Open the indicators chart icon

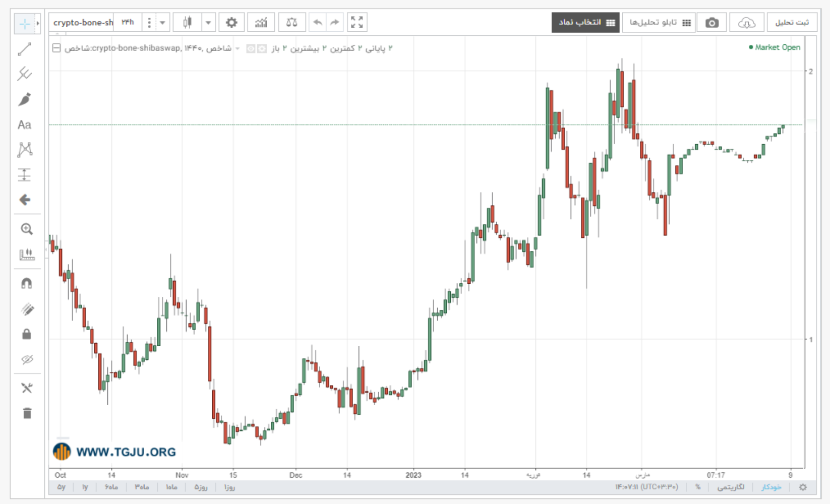pyautogui.click(x=261, y=23)
